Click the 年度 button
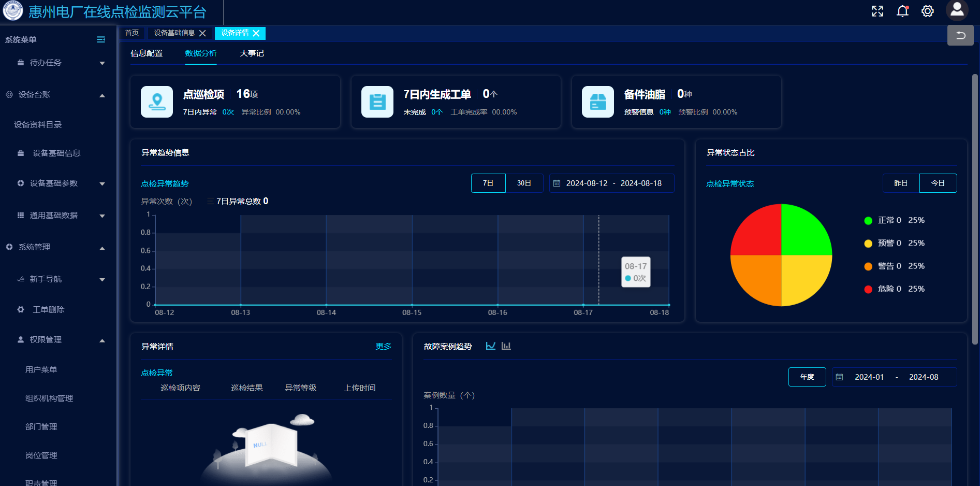Image resolution: width=980 pixels, height=486 pixels. click(x=807, y=377)
